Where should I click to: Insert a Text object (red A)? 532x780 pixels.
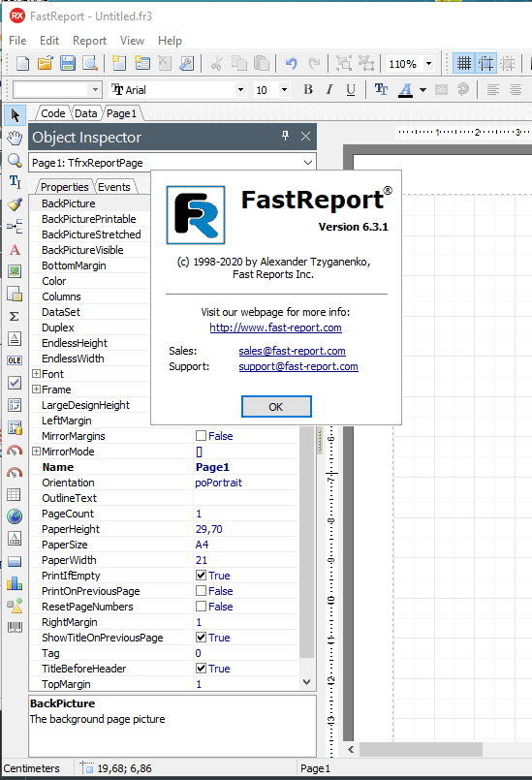click(x=15, y=249)
